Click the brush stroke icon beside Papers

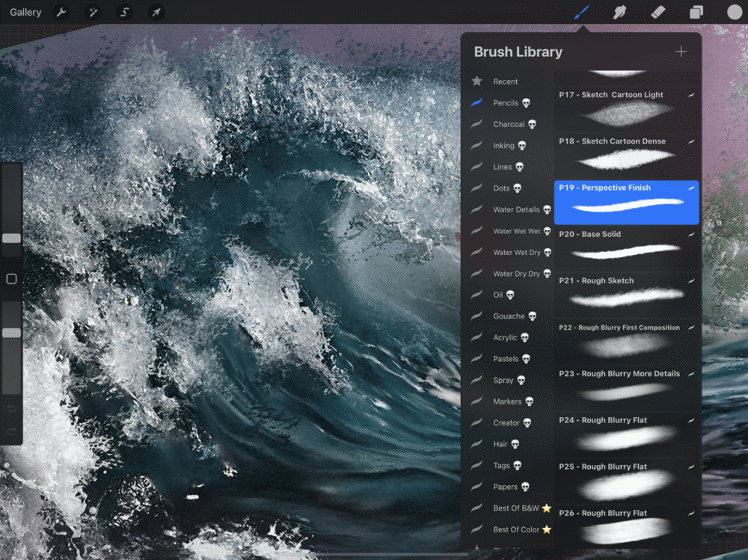click(x=476, y=486)
